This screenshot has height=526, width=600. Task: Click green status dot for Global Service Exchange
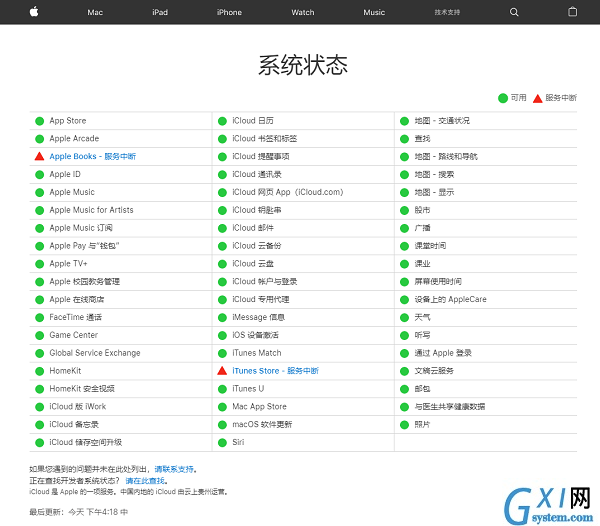(39, 353)
